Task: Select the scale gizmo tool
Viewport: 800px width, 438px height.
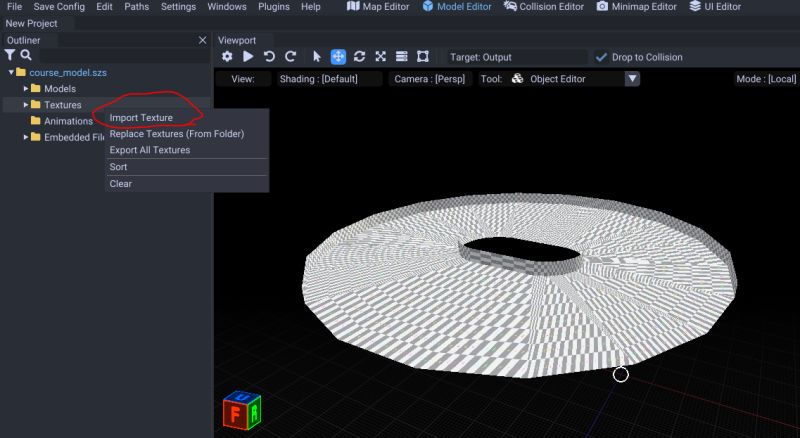Action: [381, 57]
